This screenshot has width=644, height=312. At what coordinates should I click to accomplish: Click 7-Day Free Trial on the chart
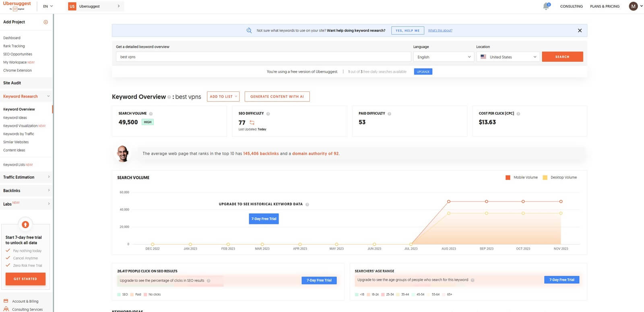pos(264,219)
